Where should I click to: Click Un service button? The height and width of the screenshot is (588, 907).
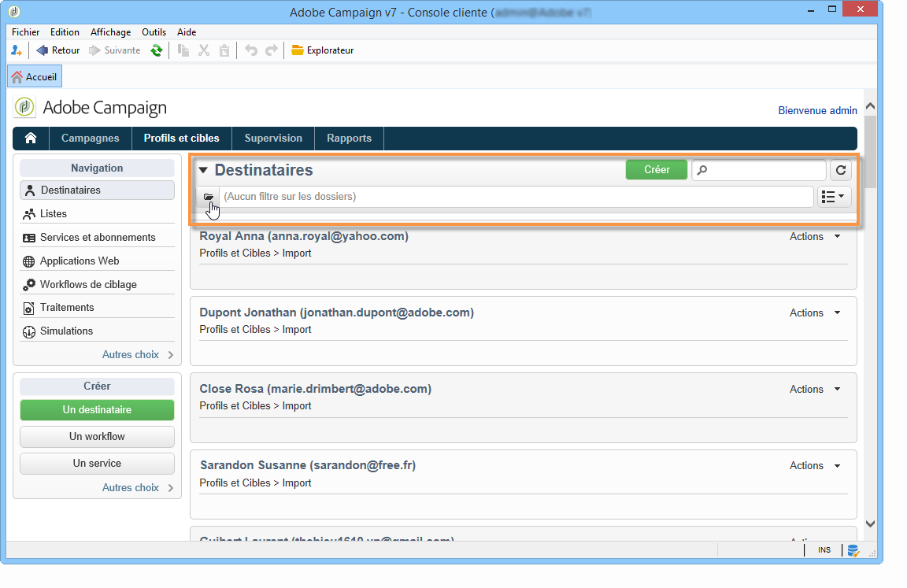(97, 463)
